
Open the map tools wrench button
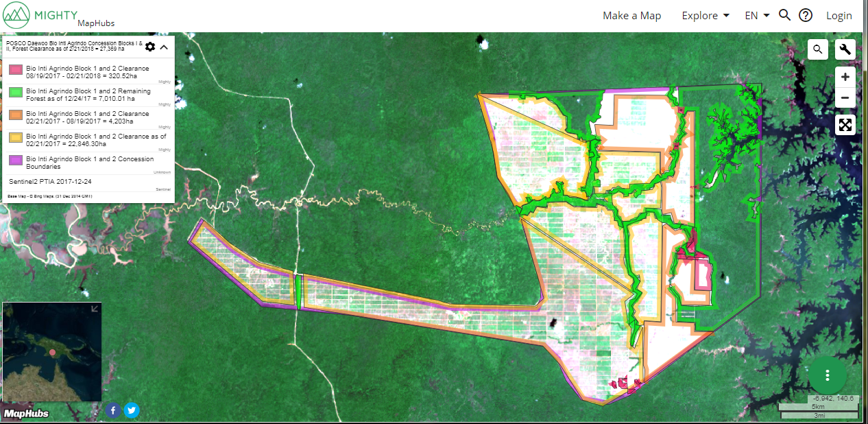click(845, 49)
